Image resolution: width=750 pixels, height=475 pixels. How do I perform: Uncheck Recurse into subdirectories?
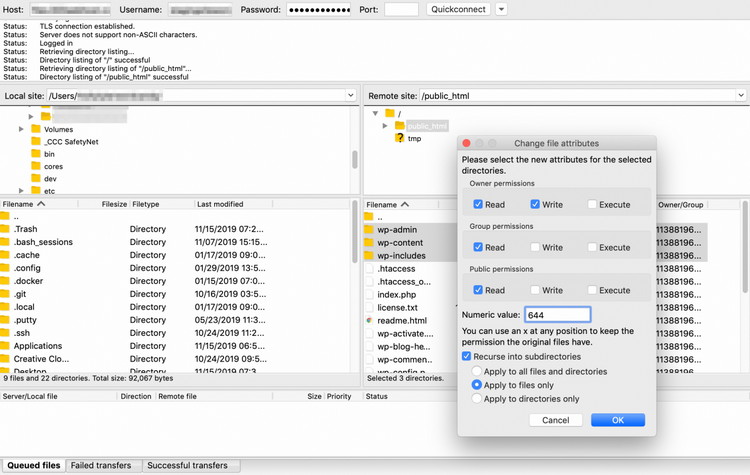coord(467,357)
